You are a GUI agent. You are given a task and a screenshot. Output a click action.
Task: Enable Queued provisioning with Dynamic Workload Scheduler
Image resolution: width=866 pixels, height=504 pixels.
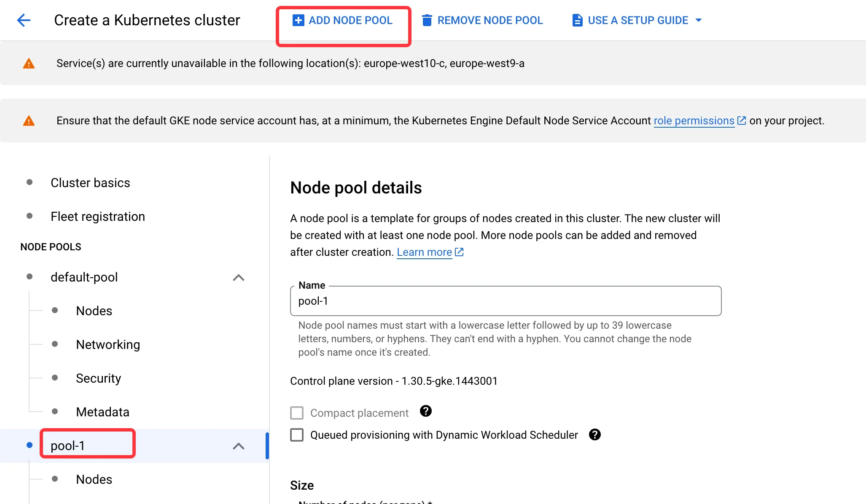point(297,435)
